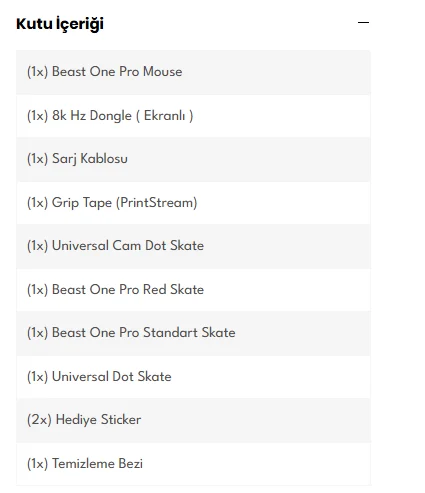Click the (2x) quantity before Hediye Sticker
The width and height of the screenshot is (425, 493).
point(39,420)
